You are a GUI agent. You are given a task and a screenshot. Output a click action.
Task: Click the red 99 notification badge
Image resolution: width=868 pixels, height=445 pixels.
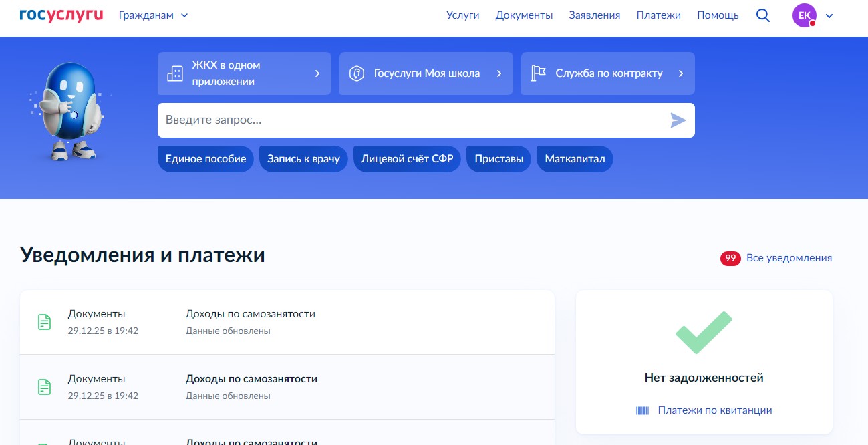[x=730, y=257]
